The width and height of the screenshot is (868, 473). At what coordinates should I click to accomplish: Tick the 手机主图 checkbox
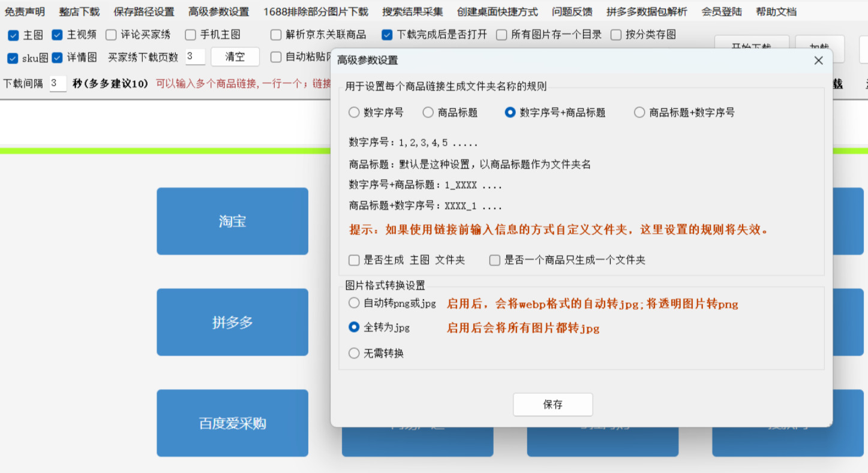pos(191,35)
